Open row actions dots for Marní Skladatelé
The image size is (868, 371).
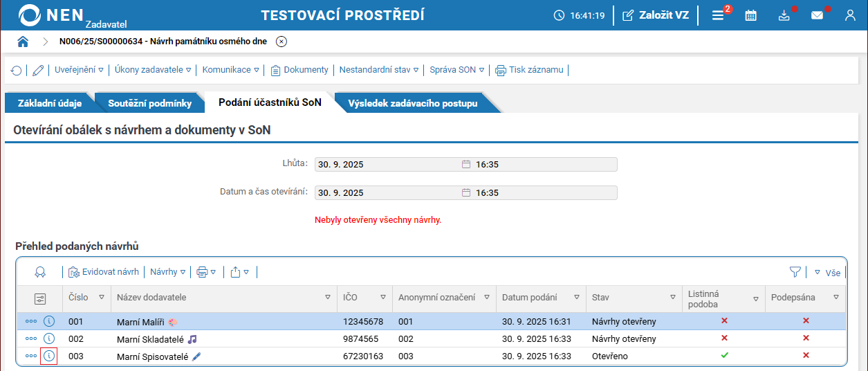click(31, 339)
